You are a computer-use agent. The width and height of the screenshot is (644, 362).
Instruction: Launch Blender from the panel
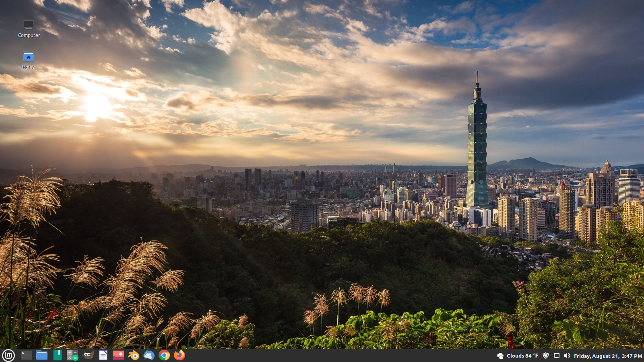(134, 355)
